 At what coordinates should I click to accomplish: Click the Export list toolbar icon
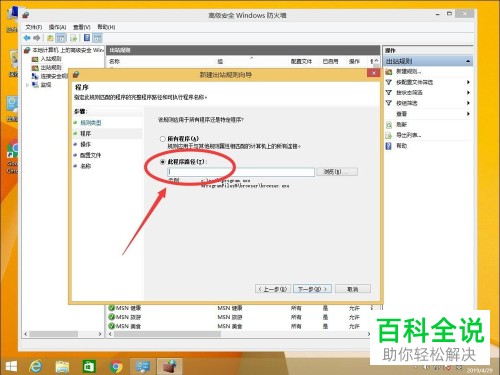74,38
